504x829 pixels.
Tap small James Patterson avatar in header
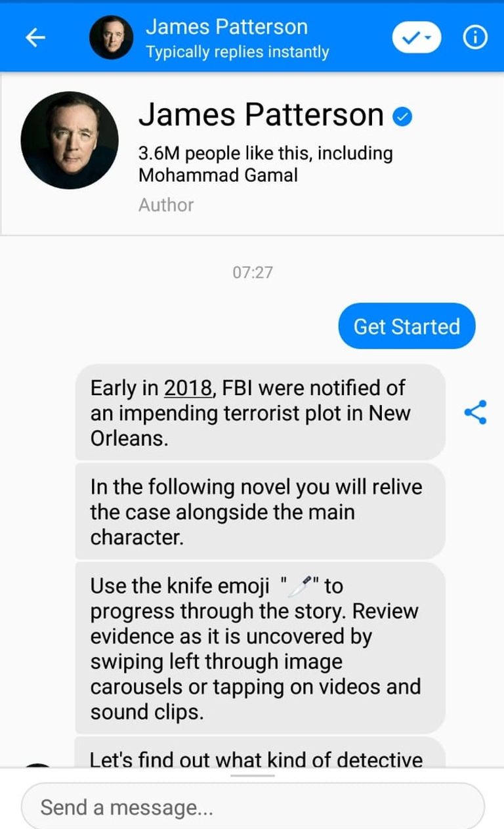111,38
